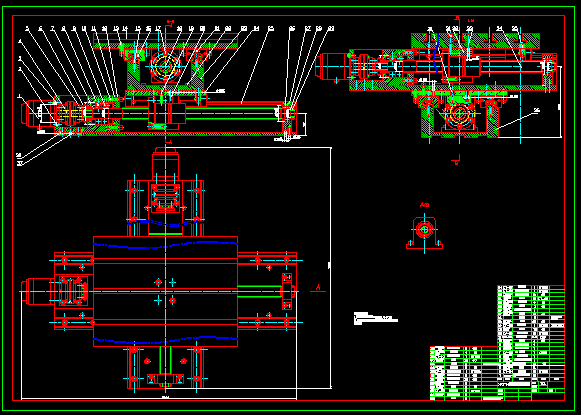Screen dimensions: 581x415
Task: Select section cut marker above top-left view
Action: [x=170, y=23]
